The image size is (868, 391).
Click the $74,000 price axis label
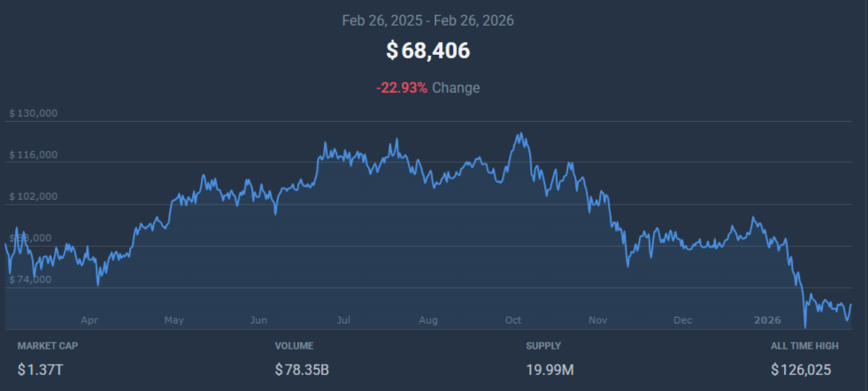[31, 280]
